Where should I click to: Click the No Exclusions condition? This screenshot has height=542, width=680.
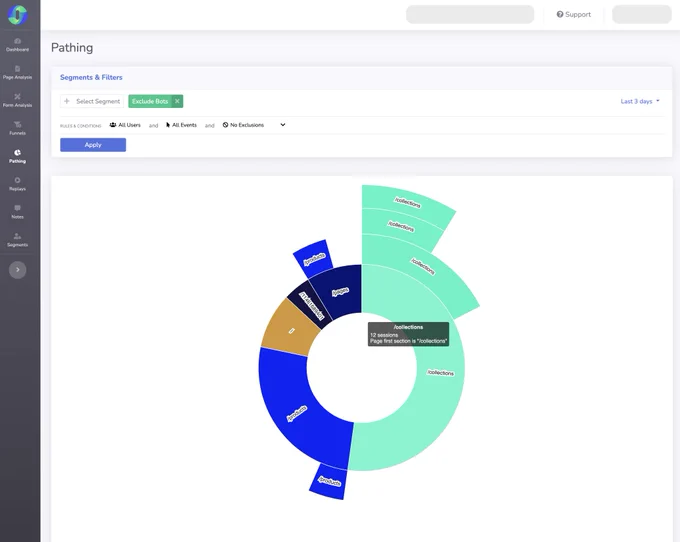click(x=243, y=125)
